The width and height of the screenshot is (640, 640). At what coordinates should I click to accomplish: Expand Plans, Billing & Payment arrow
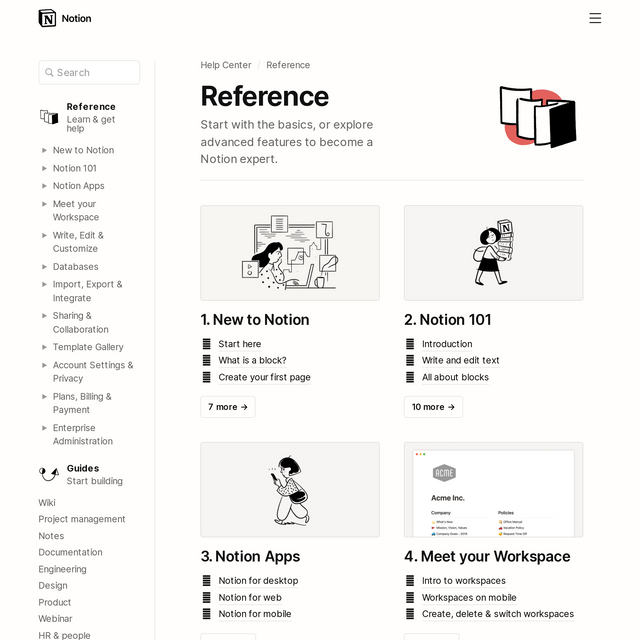tap(44, 396)
